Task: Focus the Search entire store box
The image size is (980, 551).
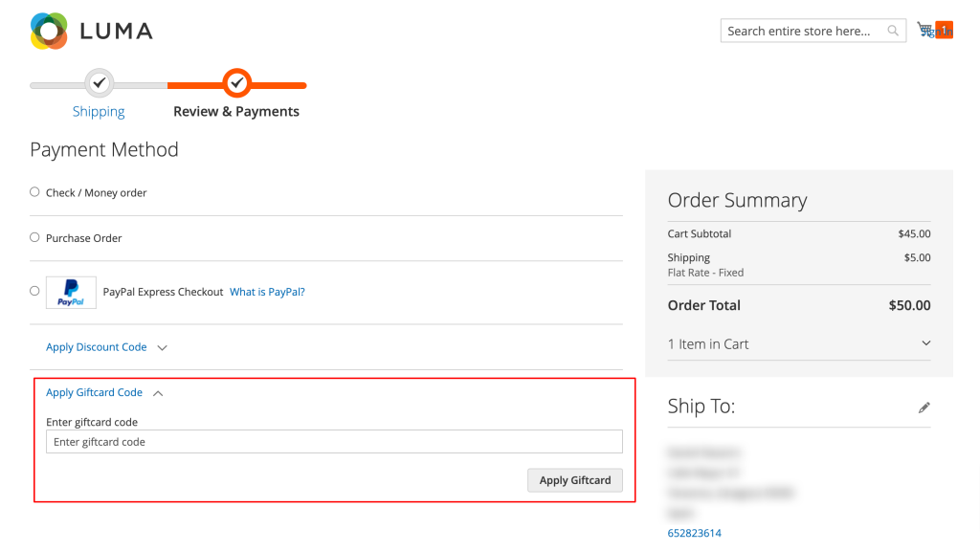Action: click(802, 31)
